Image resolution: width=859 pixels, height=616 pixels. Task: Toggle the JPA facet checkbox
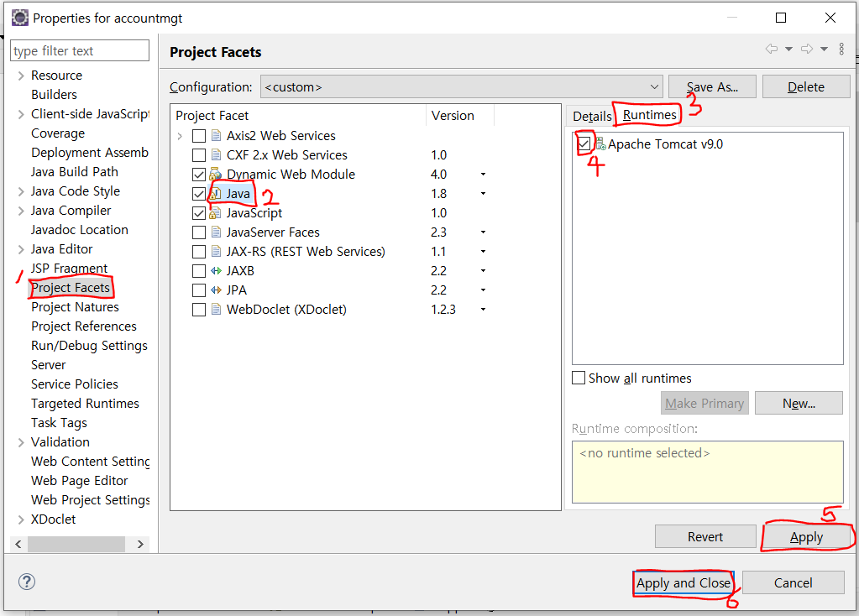[199, 290]
